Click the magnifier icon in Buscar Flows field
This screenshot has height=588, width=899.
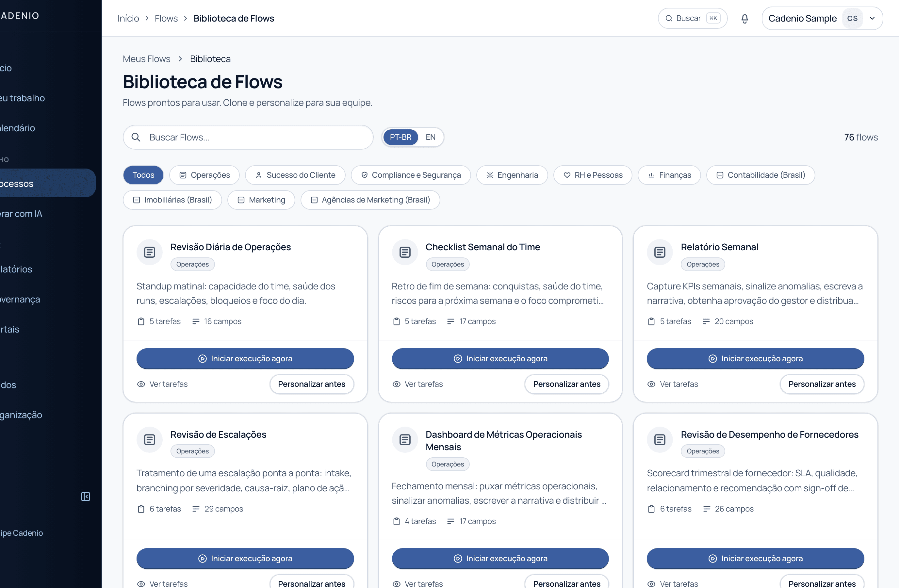click(x=136, y=137)
